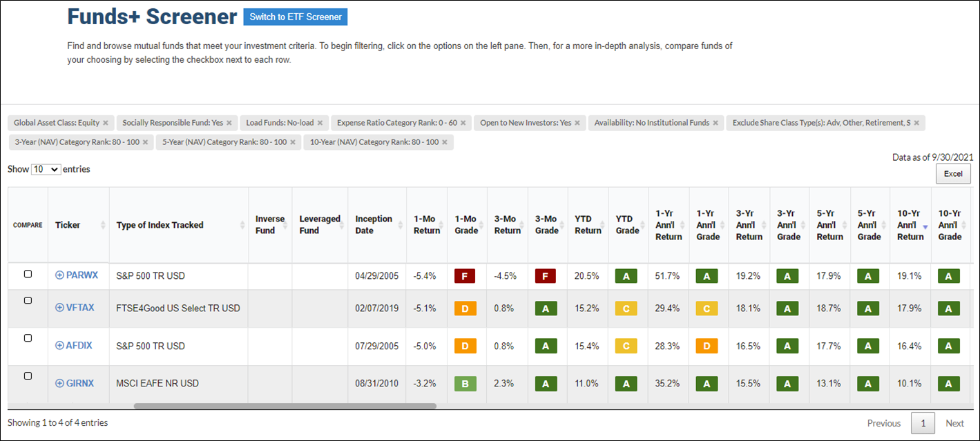Click Switch to ETF Screener button
The image size is (980, 441).
pos(296,17)
